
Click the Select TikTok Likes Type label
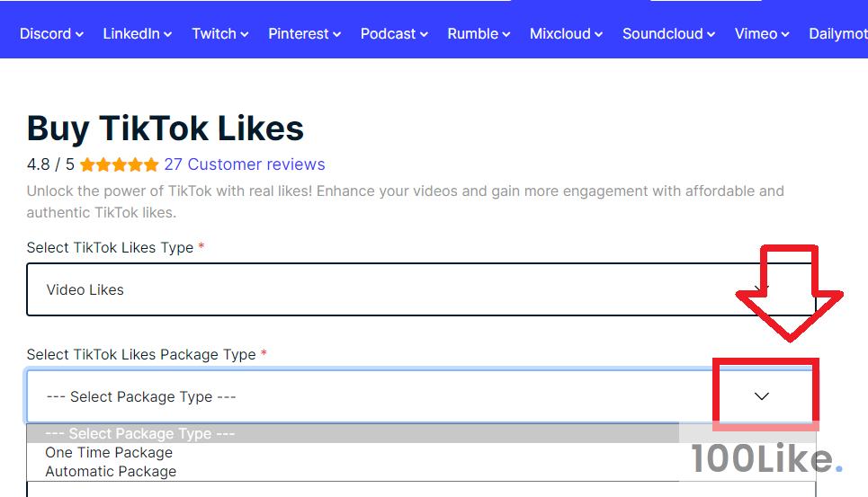click(110, 248)
